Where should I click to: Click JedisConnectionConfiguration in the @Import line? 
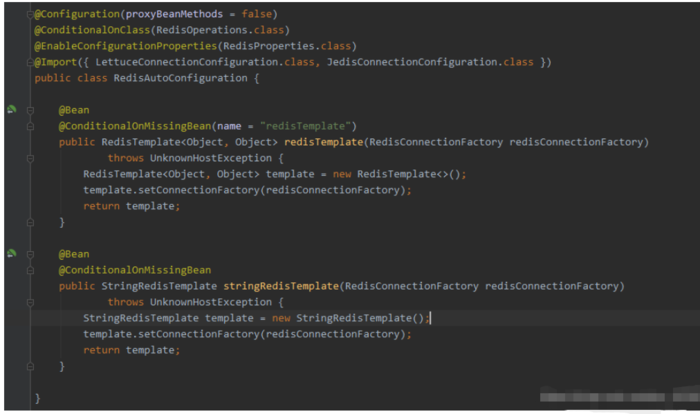pos(412,62)
